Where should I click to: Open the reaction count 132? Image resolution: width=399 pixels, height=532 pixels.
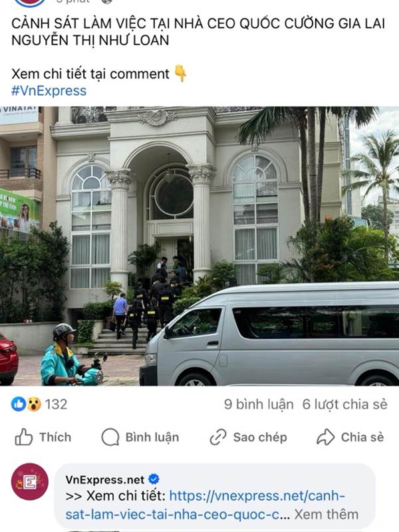pyautogui.click(x=57, y=404)
